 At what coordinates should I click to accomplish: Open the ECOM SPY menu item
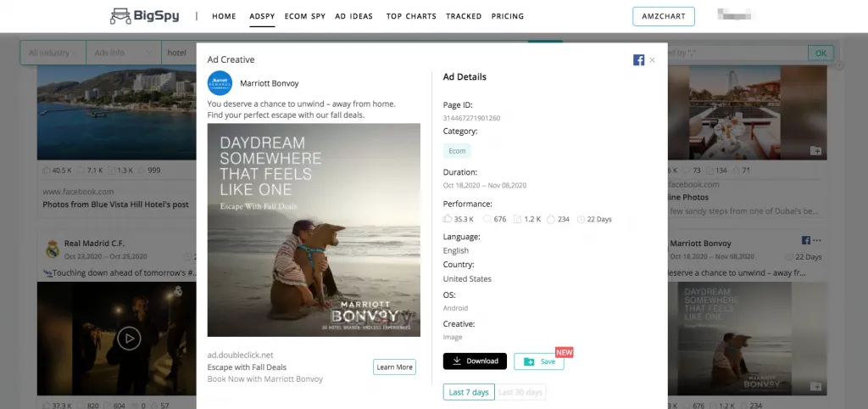305,16
